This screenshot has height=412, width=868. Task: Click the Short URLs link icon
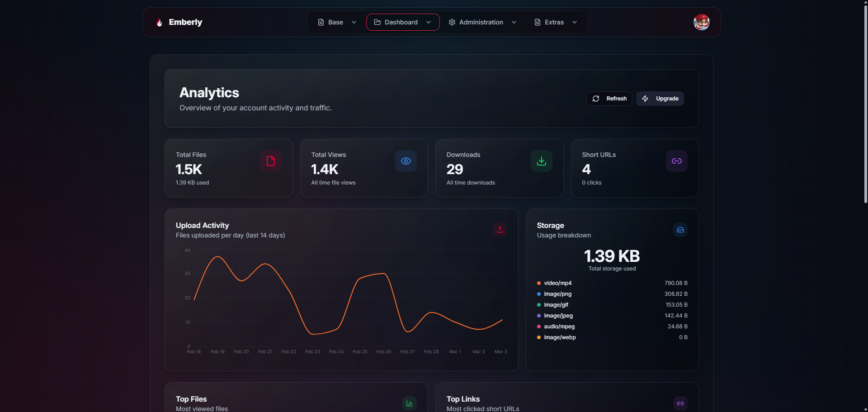point(677,161)
